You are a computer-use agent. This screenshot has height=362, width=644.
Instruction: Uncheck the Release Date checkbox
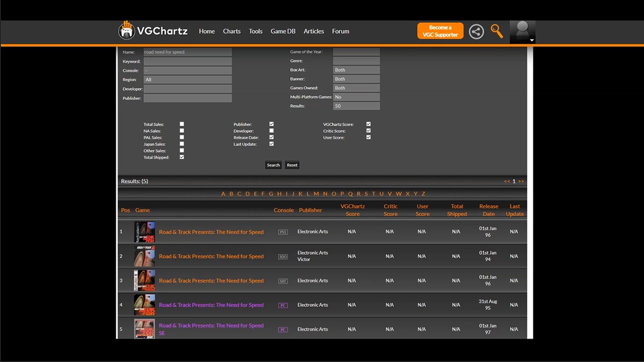[x=271, y=137]
